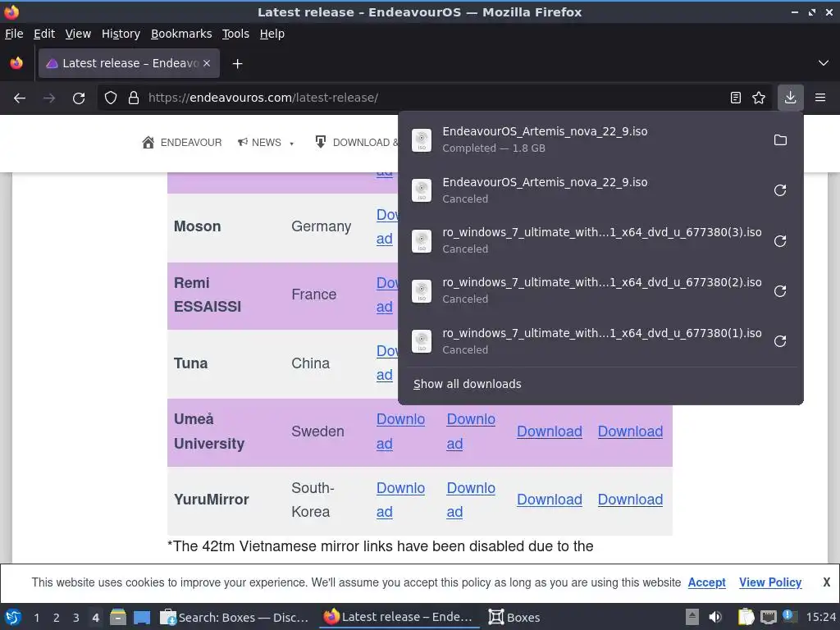Bookmark this page with the star icon
The height and width of the screenshot is (630, 840).
click(x=759, y=98)
